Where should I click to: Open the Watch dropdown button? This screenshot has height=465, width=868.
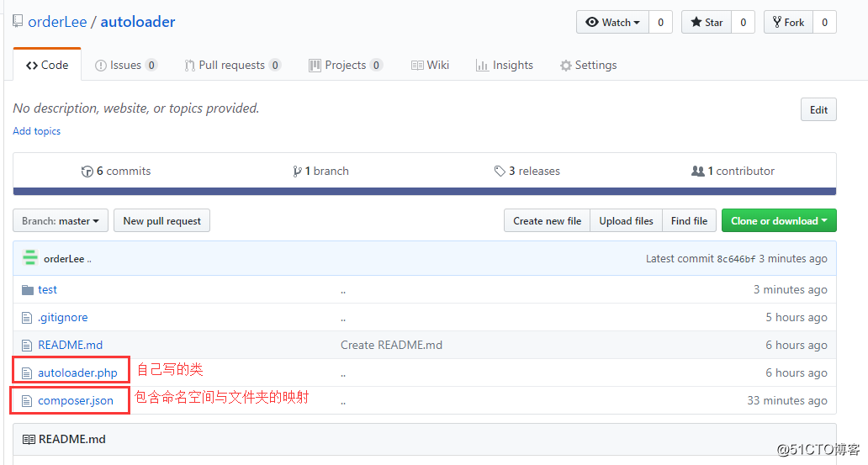(x=612, y=22)
